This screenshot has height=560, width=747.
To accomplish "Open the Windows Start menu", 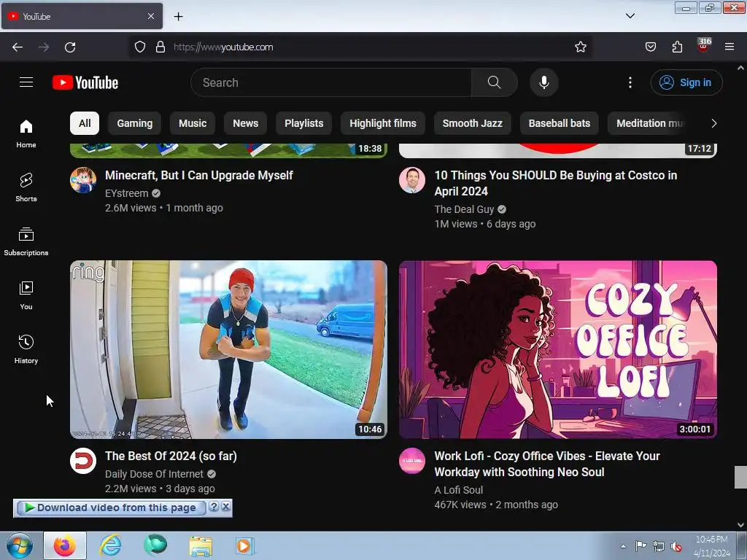I will pos(20,545).
